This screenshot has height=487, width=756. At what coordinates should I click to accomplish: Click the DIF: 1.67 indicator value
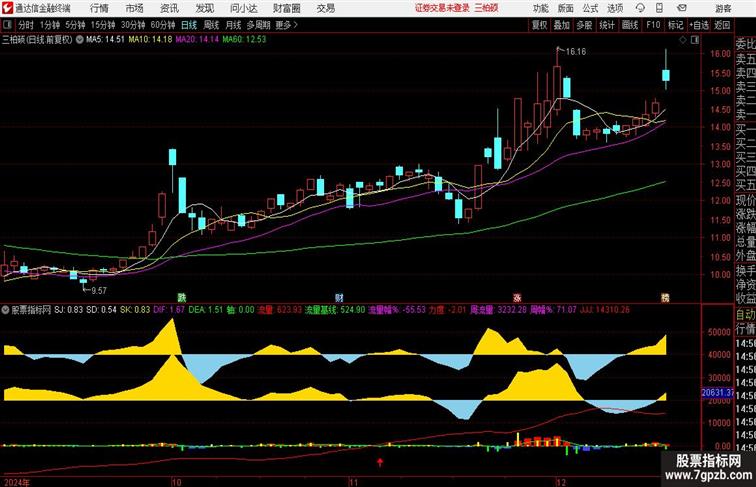tap(169, 310)
